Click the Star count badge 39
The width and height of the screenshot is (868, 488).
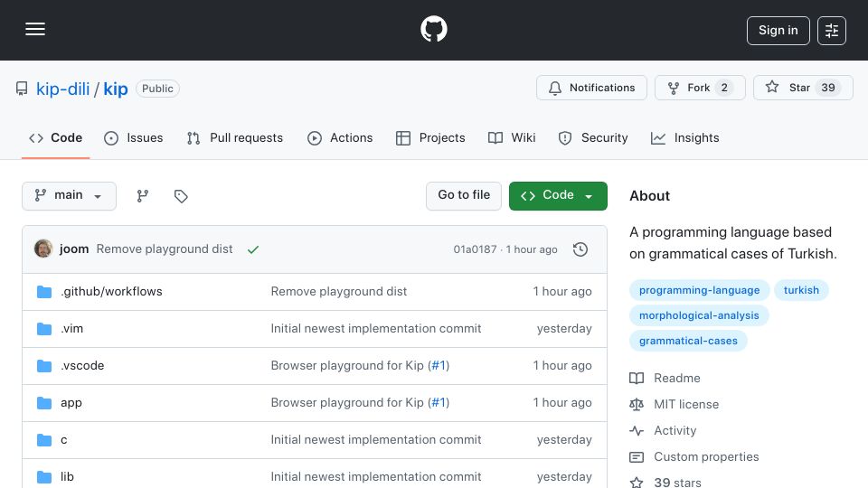tap(828, 88)
